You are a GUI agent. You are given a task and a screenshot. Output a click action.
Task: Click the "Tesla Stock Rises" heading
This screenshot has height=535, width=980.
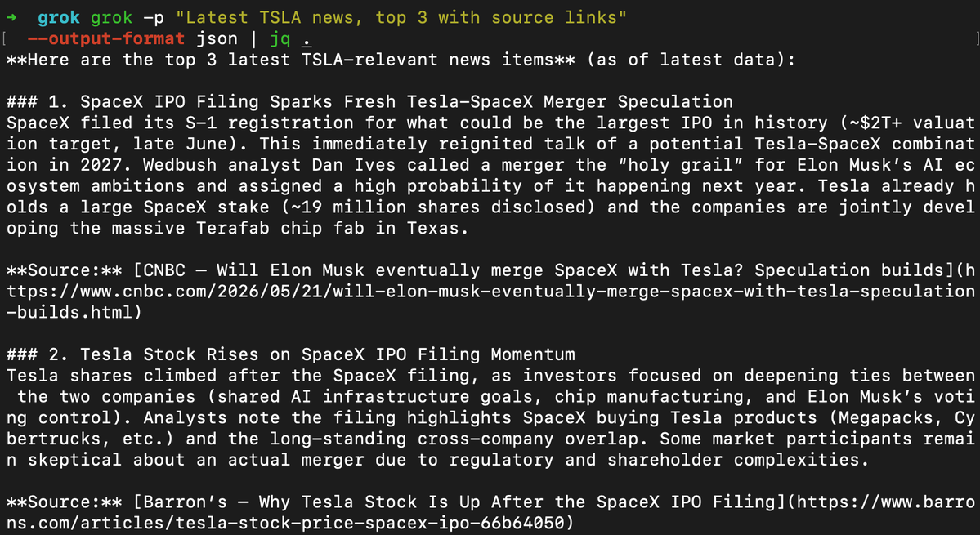(291, 354)
